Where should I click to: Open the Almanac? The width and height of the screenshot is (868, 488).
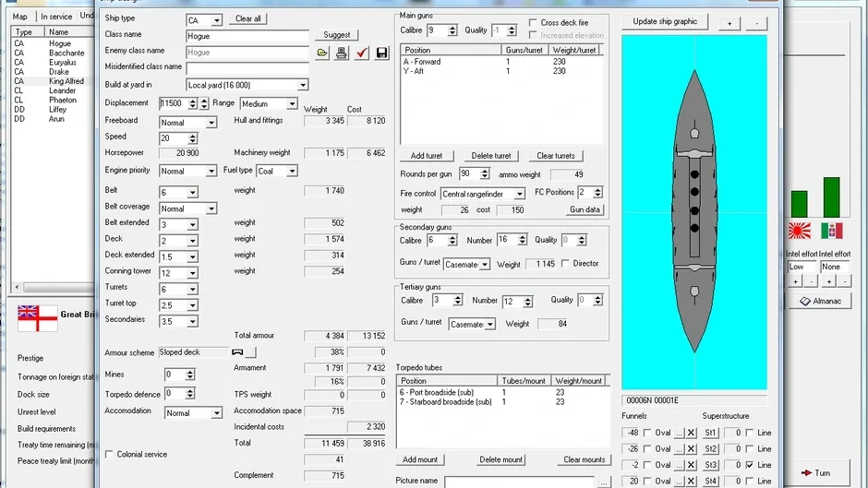point(820,301)
